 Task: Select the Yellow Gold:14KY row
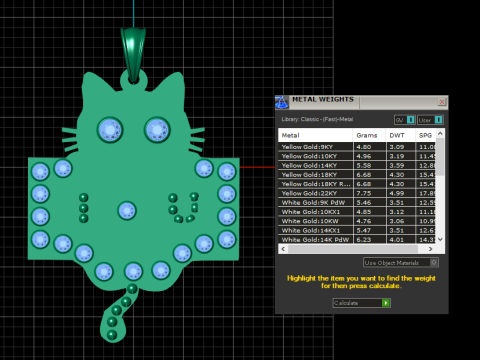pos(357,166)
